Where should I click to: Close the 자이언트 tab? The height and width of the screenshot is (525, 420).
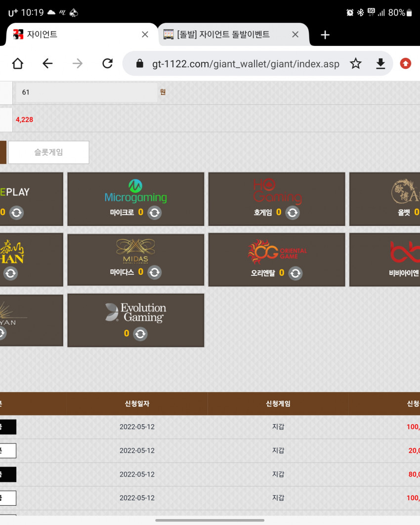click(145, 35)
